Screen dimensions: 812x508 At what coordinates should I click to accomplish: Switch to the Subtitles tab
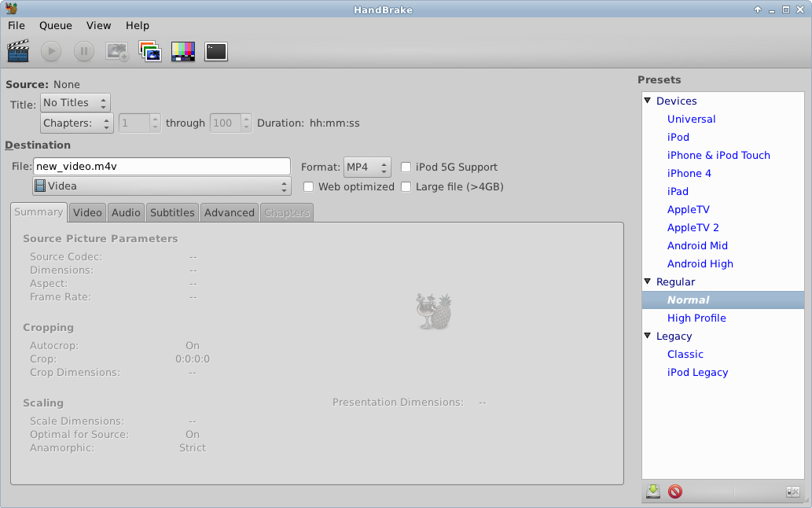172,212
